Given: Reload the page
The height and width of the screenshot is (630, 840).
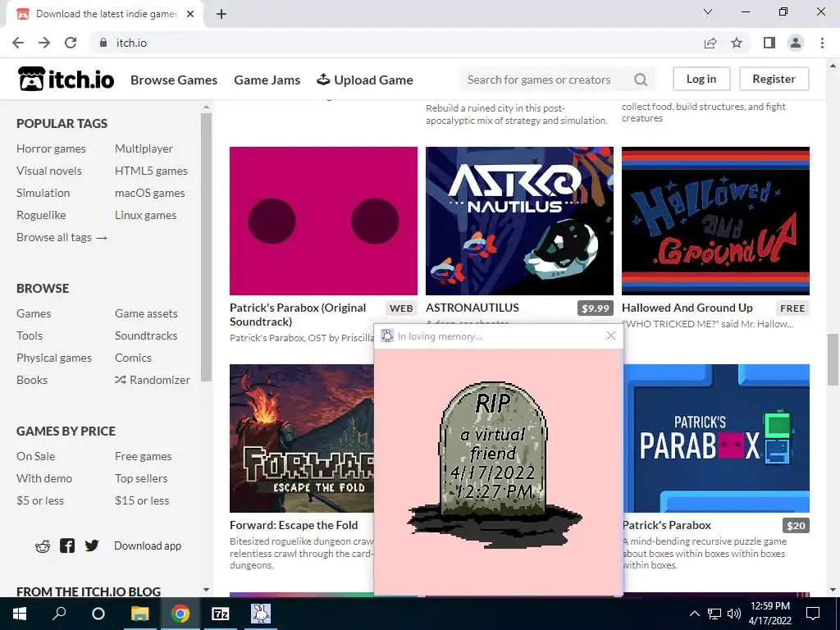Looking at the screenshot, I should coord(71,43).
